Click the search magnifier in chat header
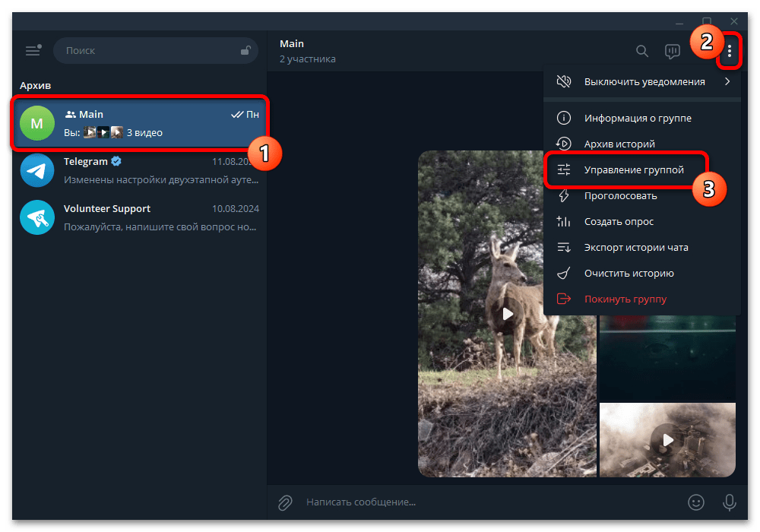This screenshot has width=760, height=532. pos(642,51)
